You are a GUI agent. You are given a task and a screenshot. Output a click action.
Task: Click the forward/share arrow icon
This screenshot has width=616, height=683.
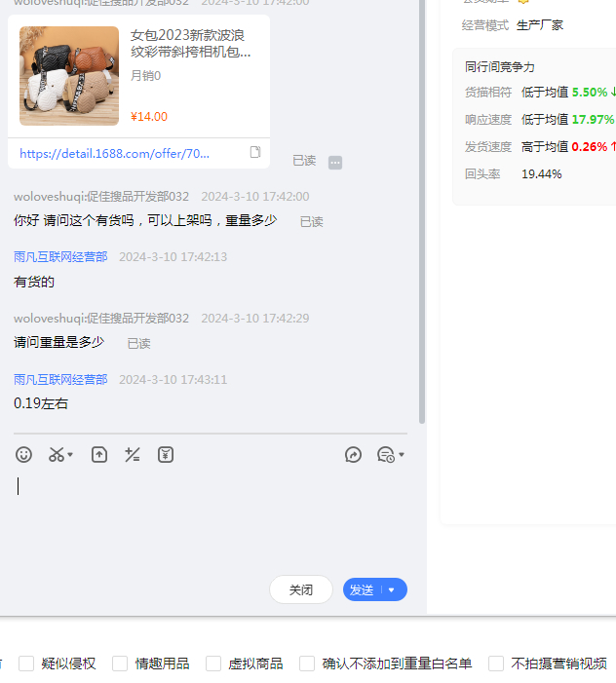tap(354, 454)
